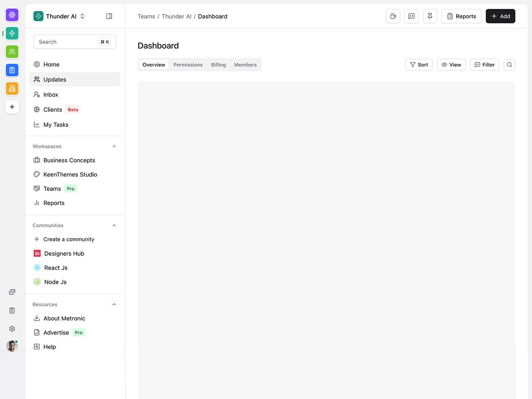
Task: Click the purple target icon in left rail
Action: [x=12, y=15]
